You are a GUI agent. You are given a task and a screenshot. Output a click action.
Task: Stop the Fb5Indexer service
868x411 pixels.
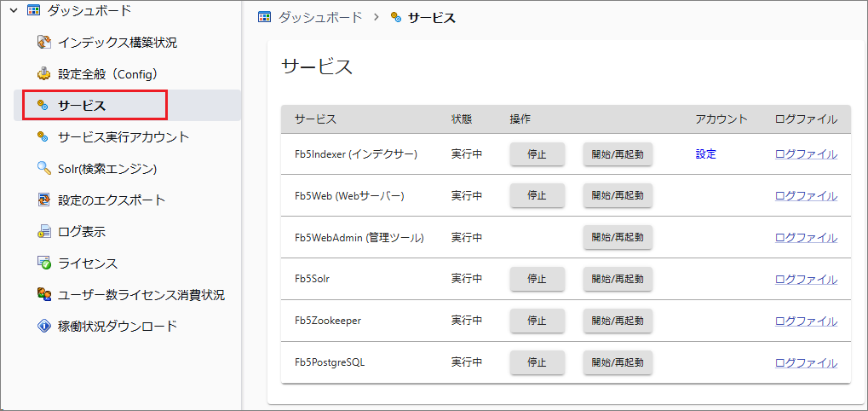pos(537,154)
